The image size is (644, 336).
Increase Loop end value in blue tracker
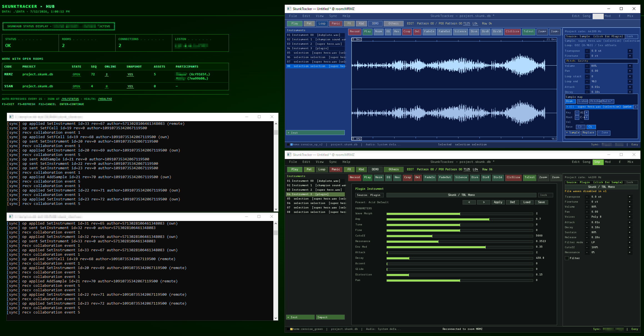tap(630, 81)
